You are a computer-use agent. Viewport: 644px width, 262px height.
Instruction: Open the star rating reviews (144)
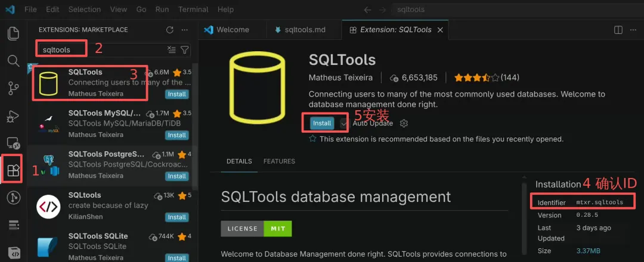click(487, 77)
